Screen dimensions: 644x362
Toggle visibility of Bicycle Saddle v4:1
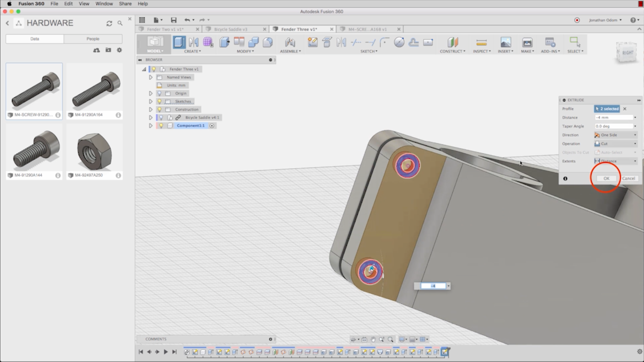point(161,117)
